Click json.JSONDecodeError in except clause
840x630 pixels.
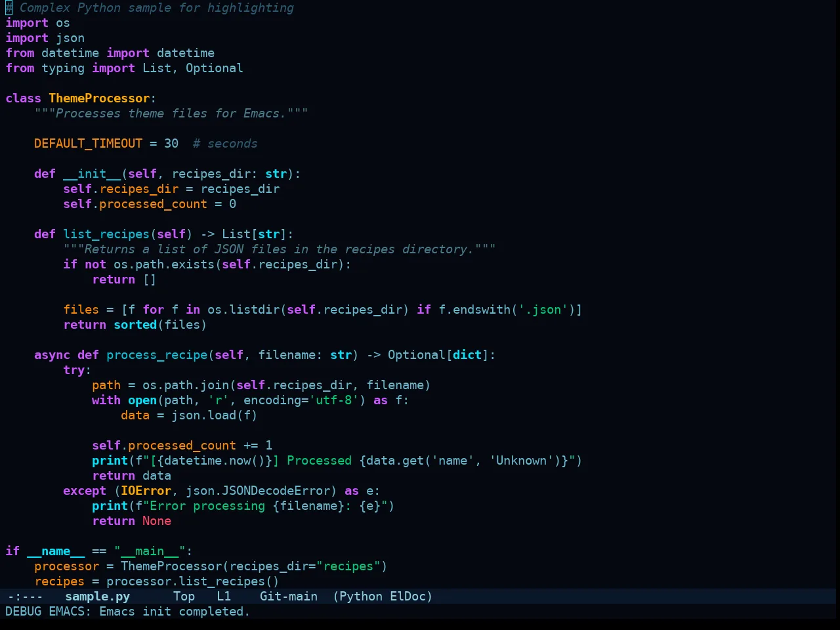pyautogui.click(x=258, y=491)
